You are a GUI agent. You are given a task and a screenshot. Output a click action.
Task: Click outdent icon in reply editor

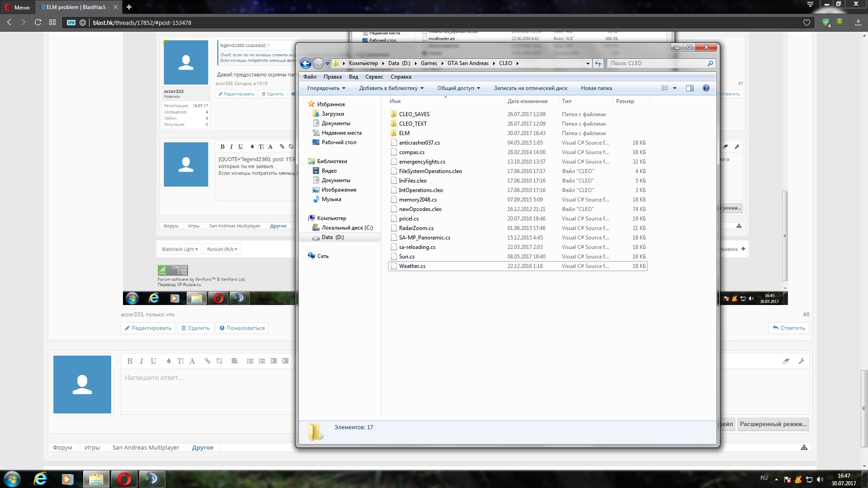(274, 361)
